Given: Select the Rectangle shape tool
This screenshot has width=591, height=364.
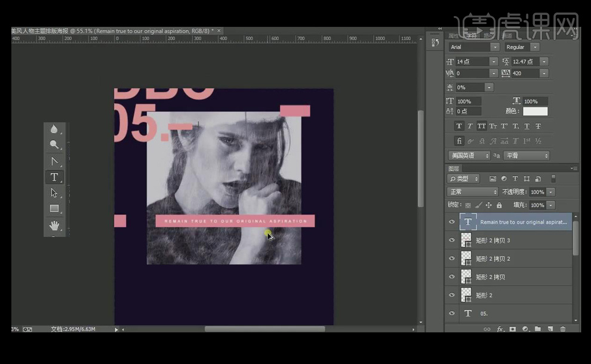Looking at the screenshot, I should coord(54,208).
